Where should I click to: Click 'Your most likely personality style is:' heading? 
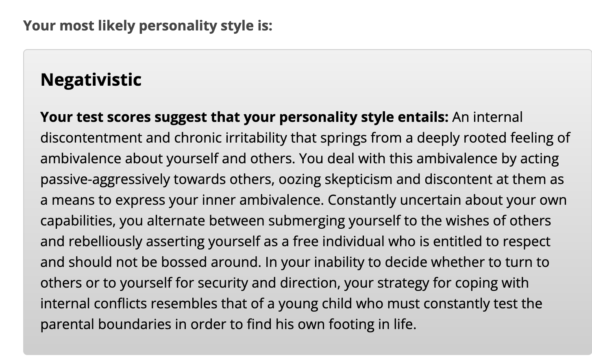tap(148, 26)
